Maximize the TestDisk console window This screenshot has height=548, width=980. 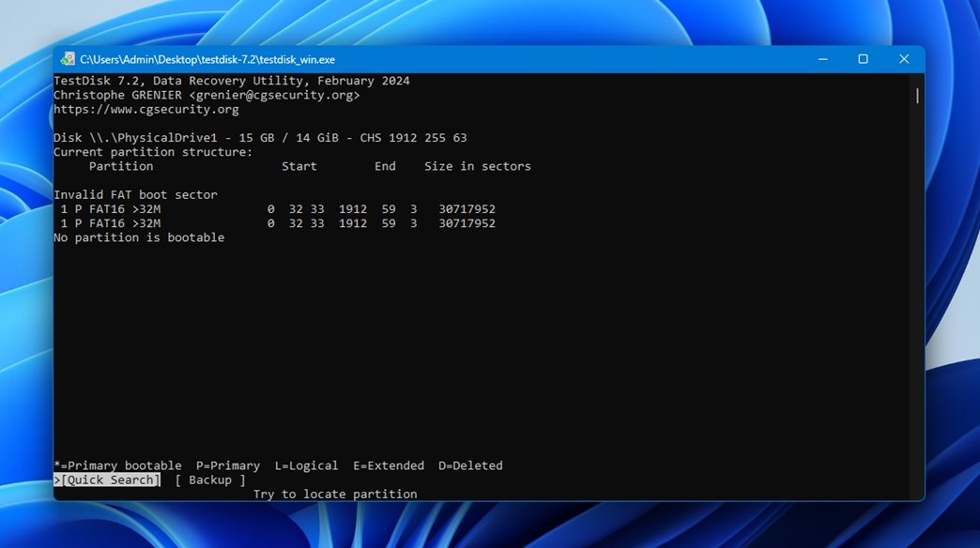pyautogui.click(x=863, y=59)
